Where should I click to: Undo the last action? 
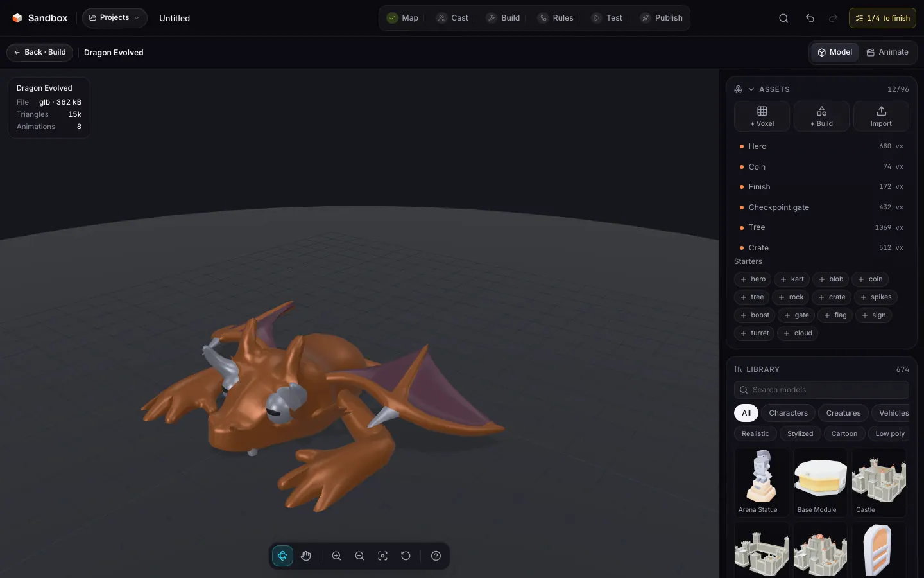click(x=810, y=18)
